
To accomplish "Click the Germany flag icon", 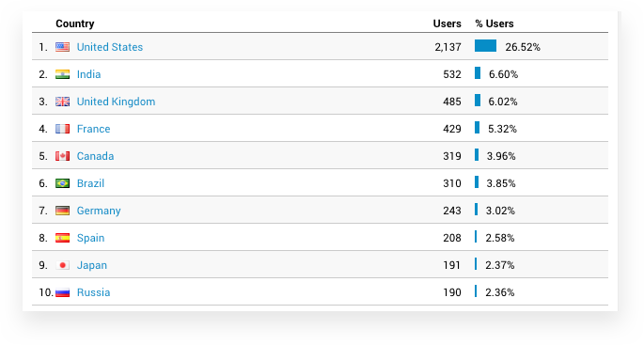I will (62, 211).
